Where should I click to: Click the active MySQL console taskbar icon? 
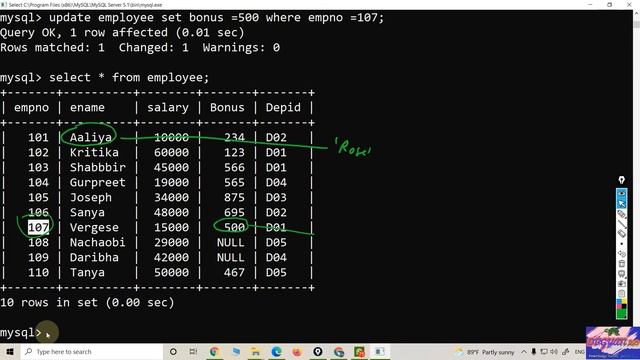coord(380,351)
